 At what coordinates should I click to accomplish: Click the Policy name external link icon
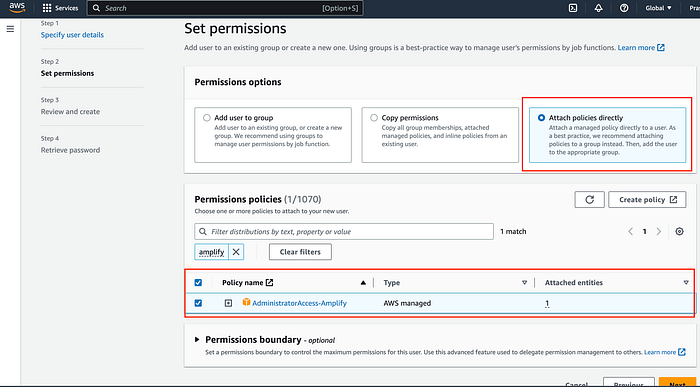[269, 283]
